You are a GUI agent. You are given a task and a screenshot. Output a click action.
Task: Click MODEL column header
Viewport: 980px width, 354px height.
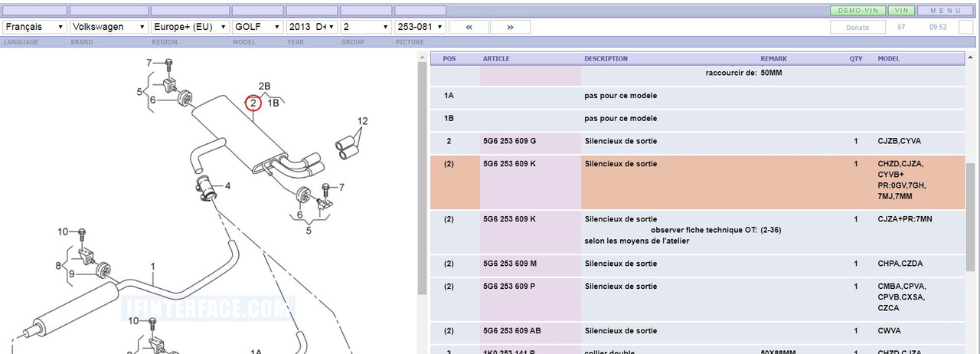coord(888,59)
